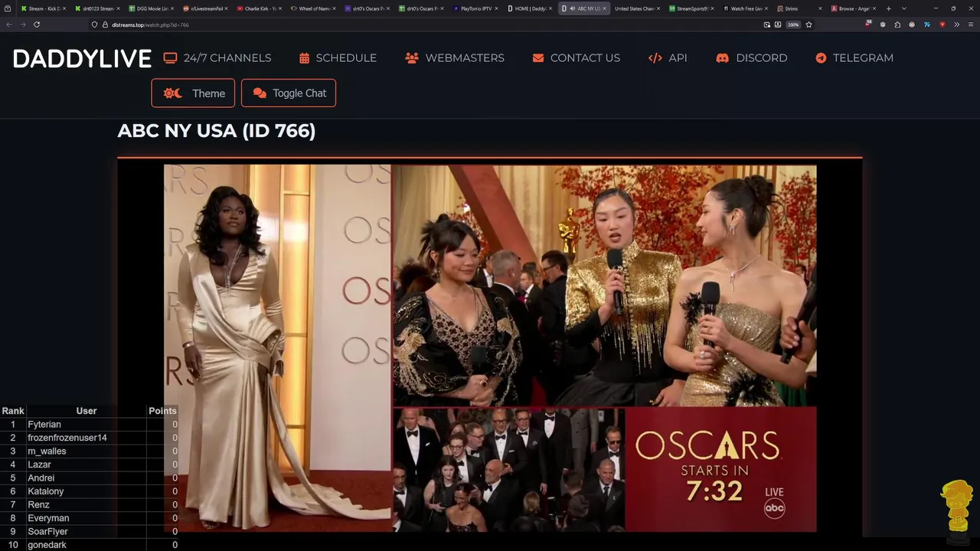This screenshot has width=980, height=551.
Task: Mute the ABC NY USA tab audio icon
Action: click(x=573, y=8)
